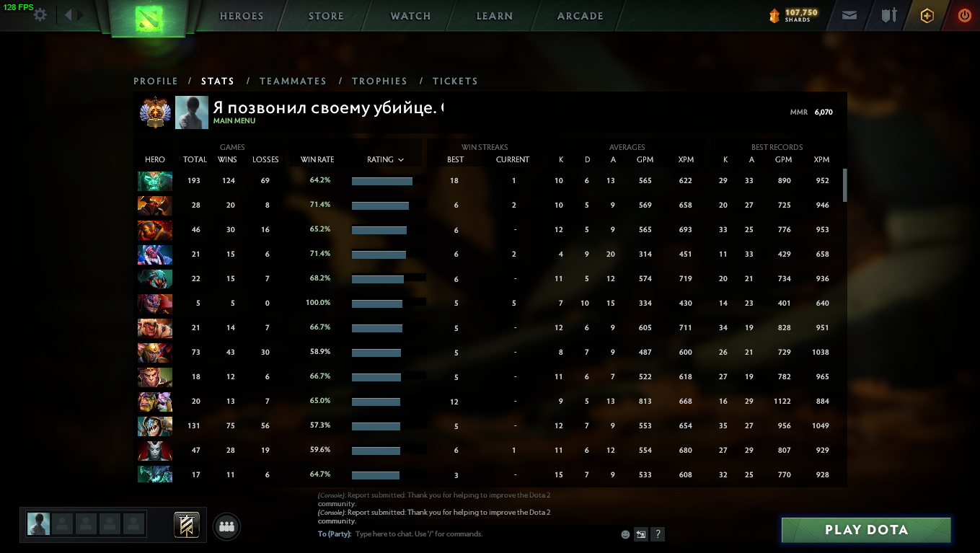Click the Dota Plus gold icon

pyautogui.click(x=927, y=15)
